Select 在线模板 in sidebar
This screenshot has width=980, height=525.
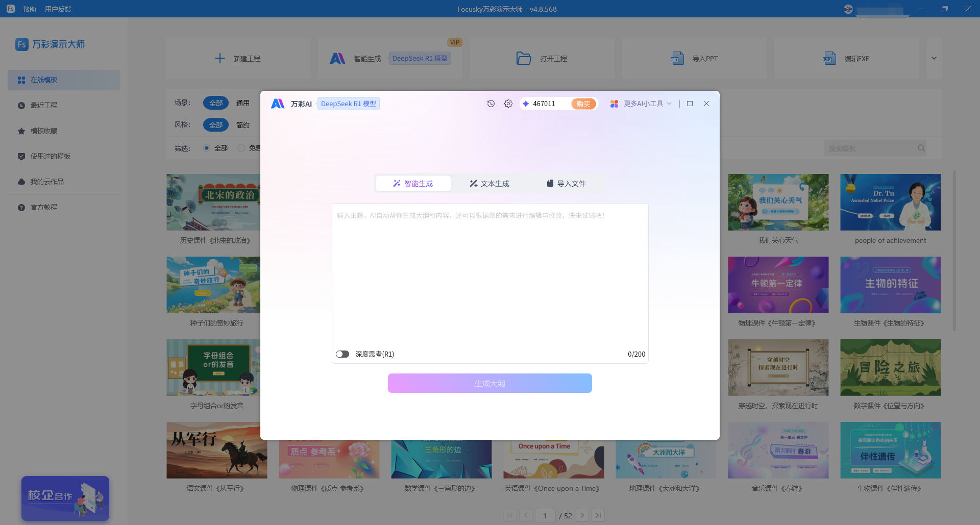[x=64, y=80]
